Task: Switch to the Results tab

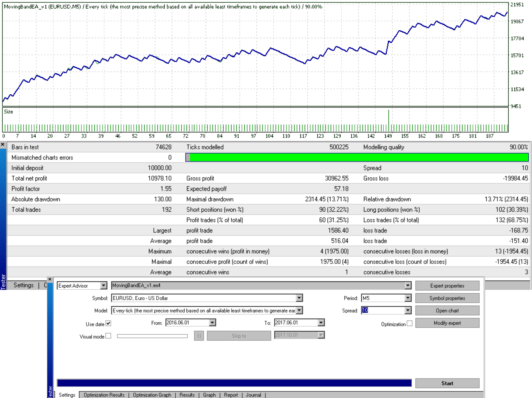Action: point(187,395)
